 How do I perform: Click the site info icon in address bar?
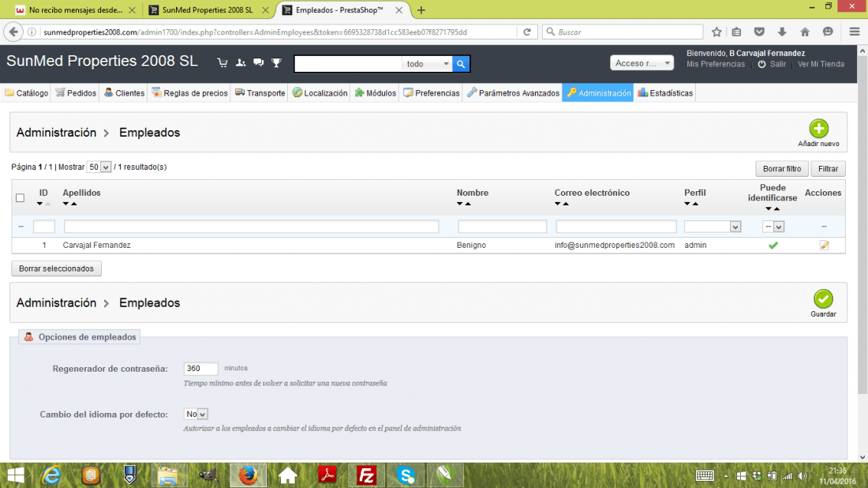[x=32, y=32]
